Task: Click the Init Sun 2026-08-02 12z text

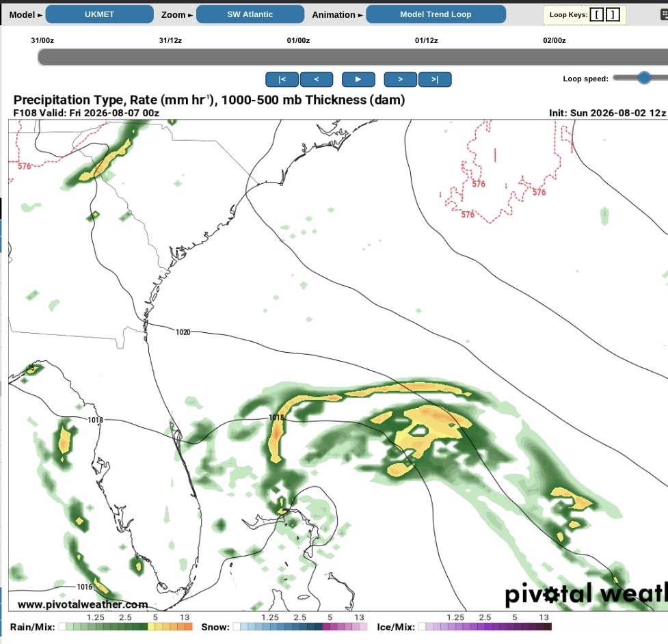Action: click(608, 113)
